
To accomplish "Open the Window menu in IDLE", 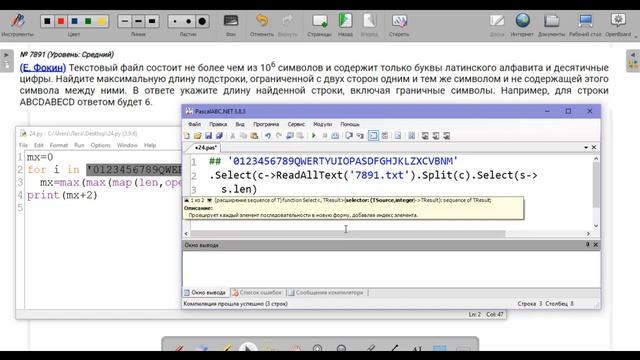I will (x=127, y=145).
